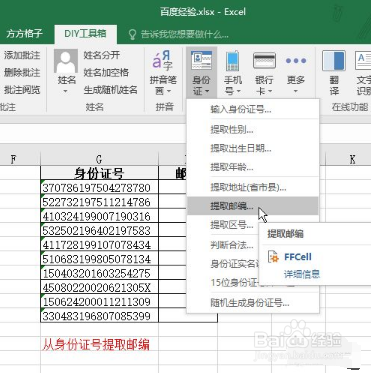Open the 更多 three-dots icon
371x373 pixels.
(x=296, y=61)
